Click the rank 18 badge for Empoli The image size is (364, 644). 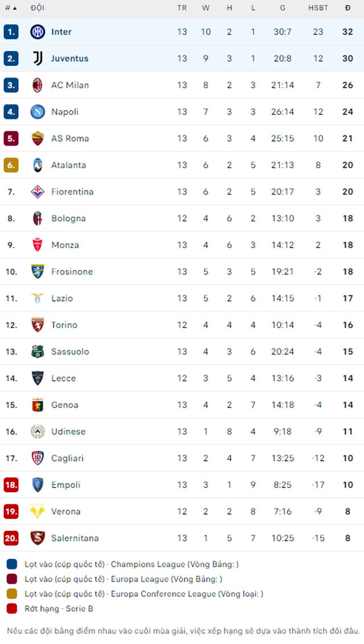(11, 485)
